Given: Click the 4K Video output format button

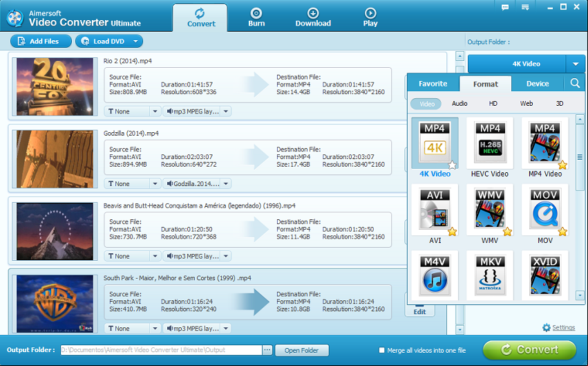Looking at the screenshot, I should point(517,64).
